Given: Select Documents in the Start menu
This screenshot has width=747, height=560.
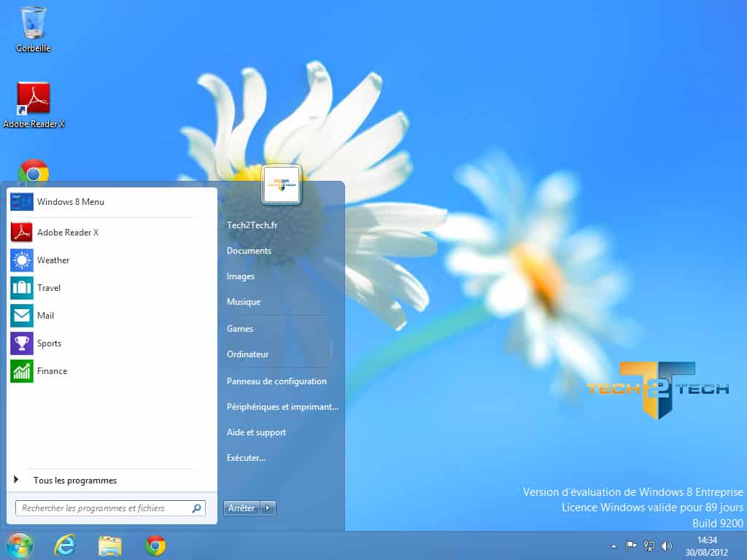Looking at the screenshot, I should pos(249,251).
